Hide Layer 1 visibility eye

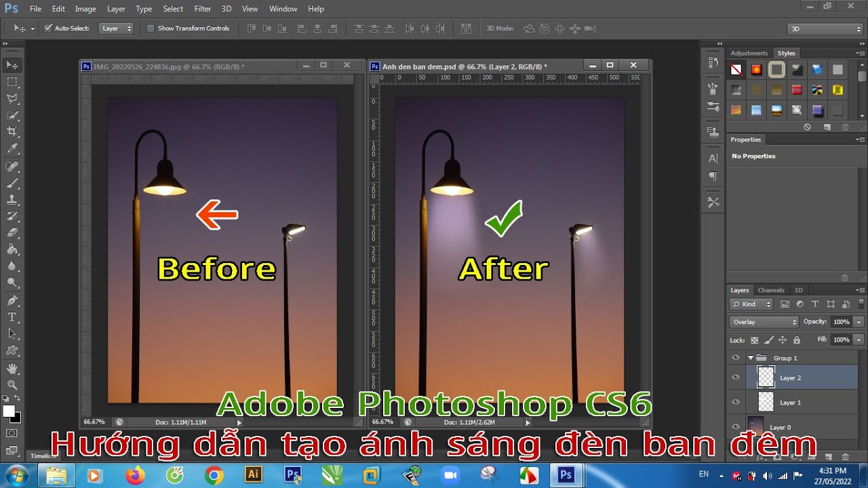coord(736,402)
